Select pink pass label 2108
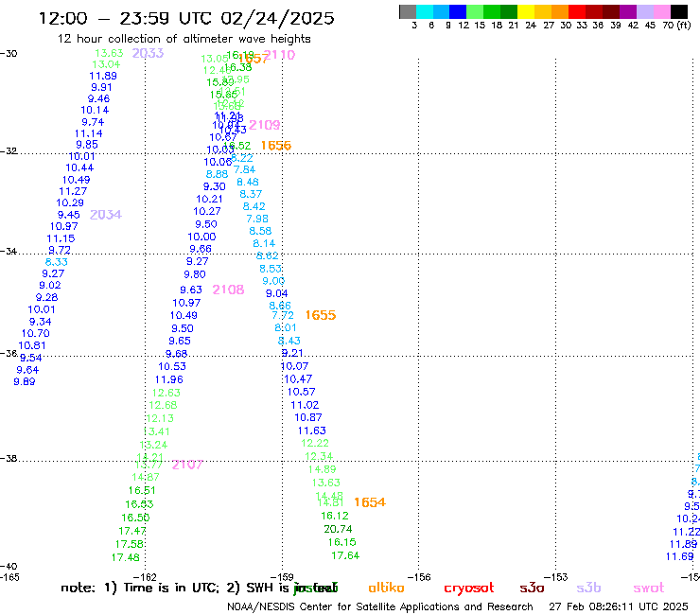Image resolution: width=700 pixels, height=615 pixels. [229, 290]
